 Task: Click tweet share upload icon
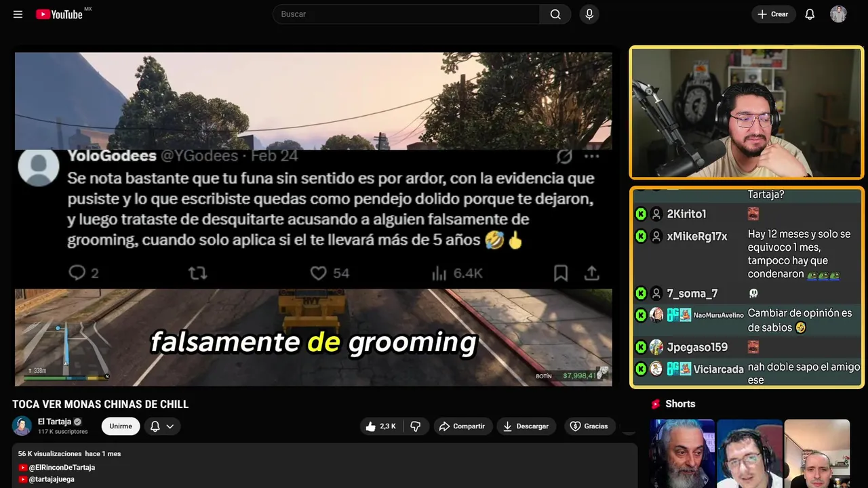[592, 273]
